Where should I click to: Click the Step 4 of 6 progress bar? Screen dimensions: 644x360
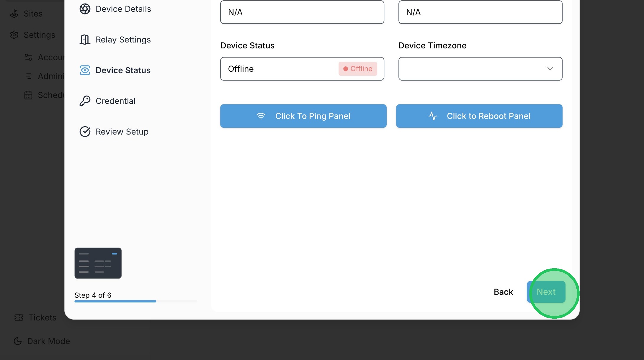(135, 301)
